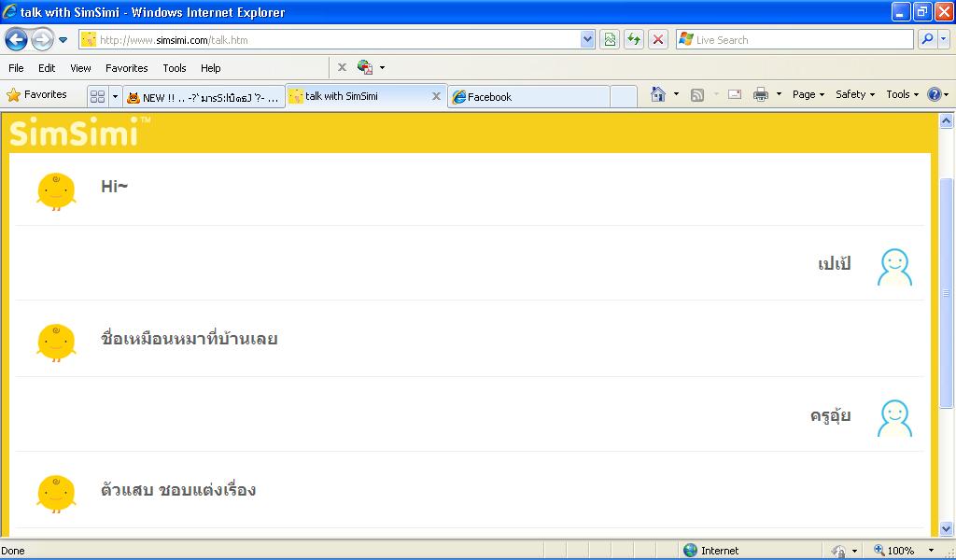Click the Read Mail envelope icon
Screen dimensions: 956x560
point(735,94)
